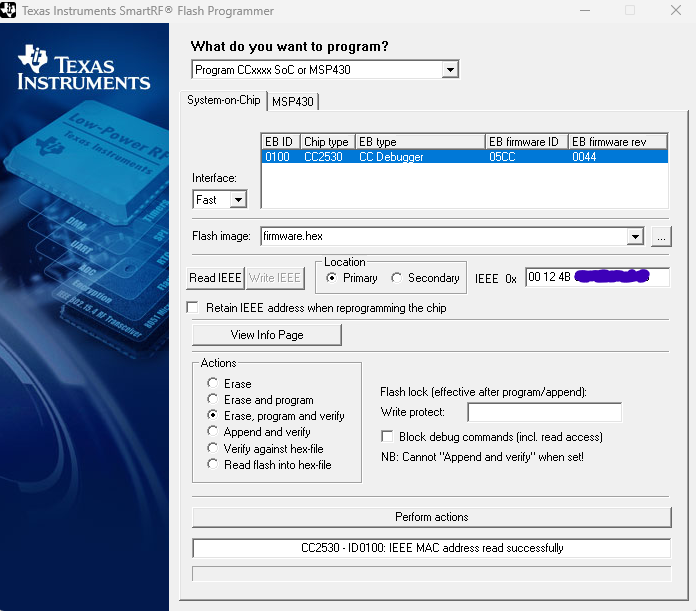
Task: Select the Secondary location radio button
Action: click(396, 278)
